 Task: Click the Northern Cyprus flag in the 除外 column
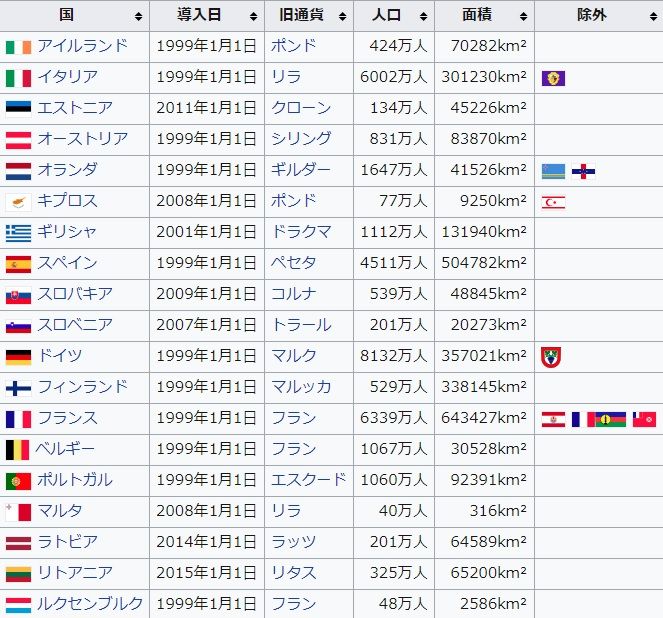point(552,202)
